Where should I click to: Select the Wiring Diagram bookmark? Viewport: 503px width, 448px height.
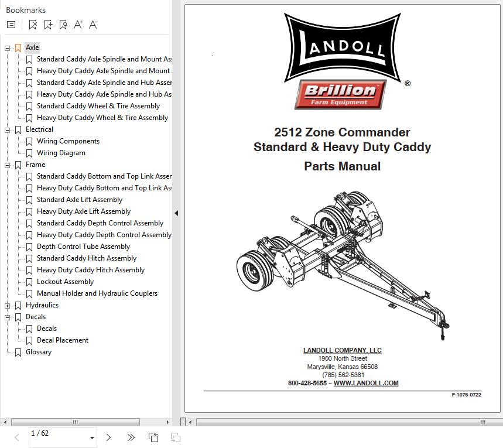pyautogui.click(x=61, y=153)
